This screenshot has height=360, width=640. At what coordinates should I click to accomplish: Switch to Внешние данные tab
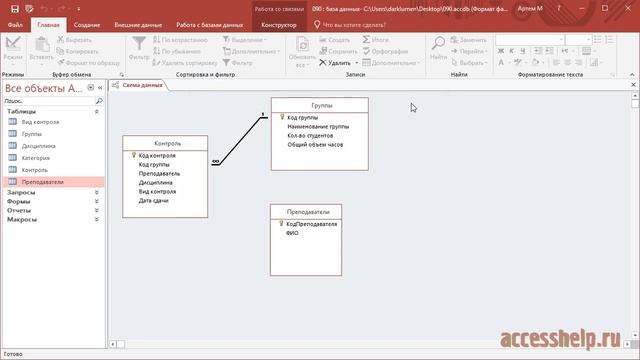pos(138,25)
